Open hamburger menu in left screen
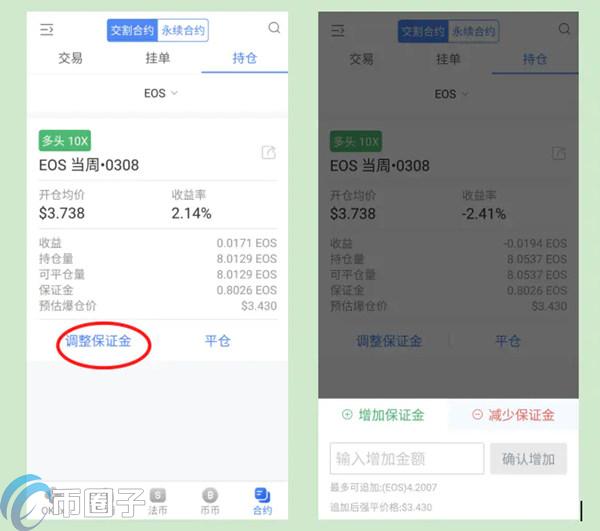600x531 pixels. pos(46,29)
